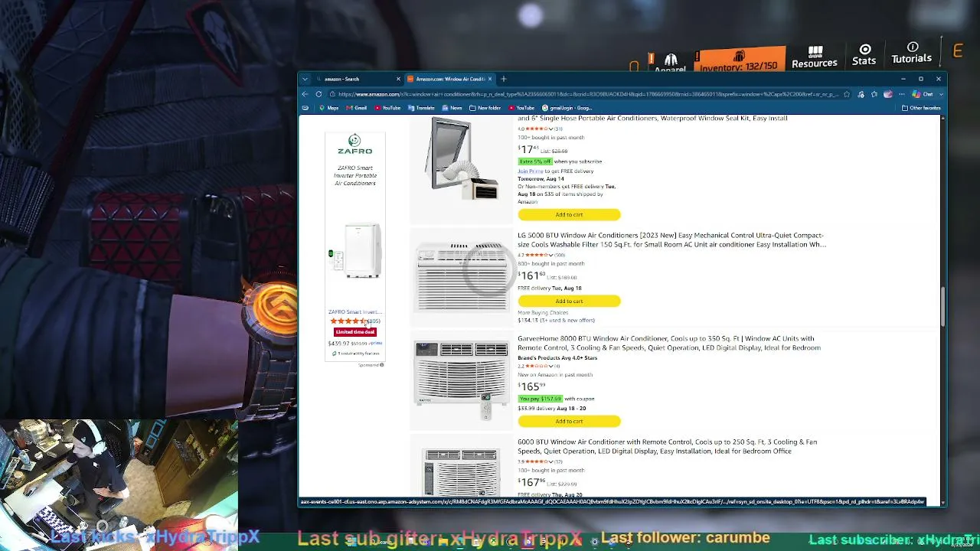Open the tab search dropdown in browser
The width and height of the screenshot is (980, 551).
pyautogui.click(x=305, y=79)
